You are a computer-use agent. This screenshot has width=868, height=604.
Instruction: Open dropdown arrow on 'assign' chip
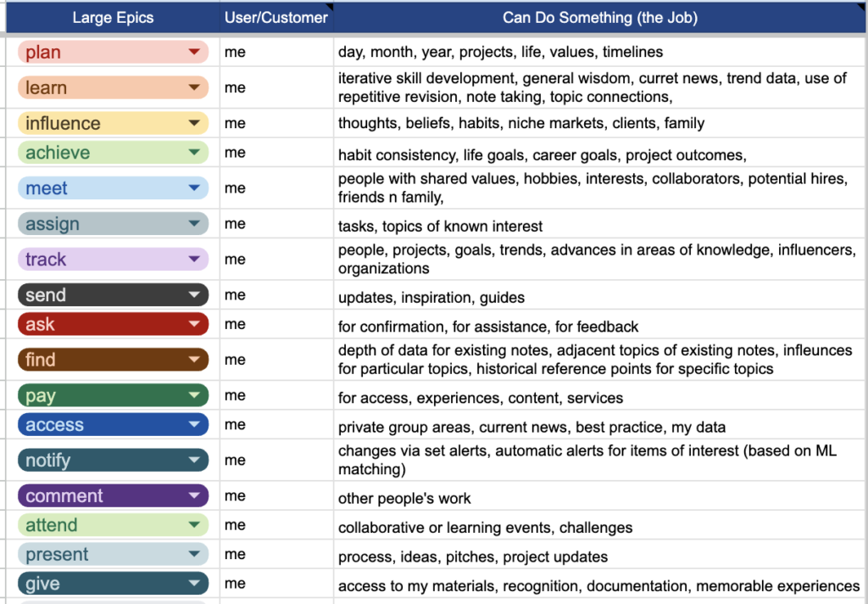coord(194,224)
